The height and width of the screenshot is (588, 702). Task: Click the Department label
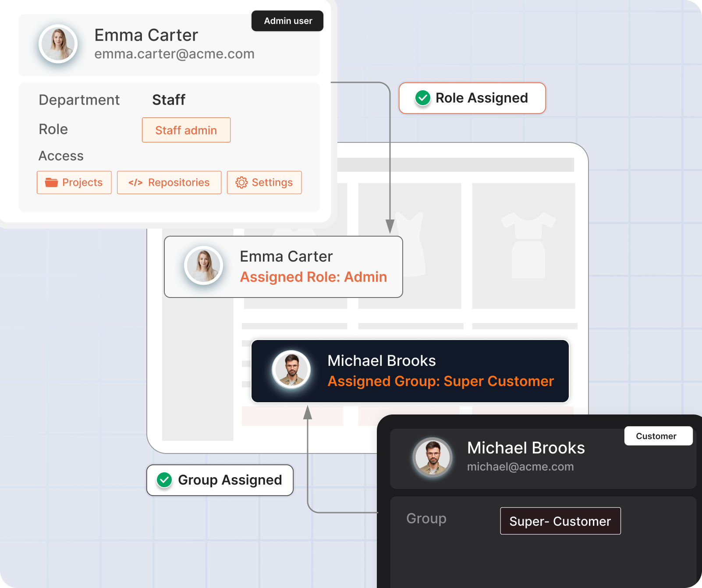point(79,100)
